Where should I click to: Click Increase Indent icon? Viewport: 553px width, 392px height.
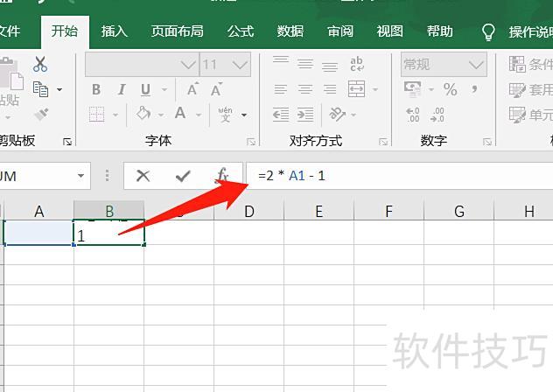point(305,115)
